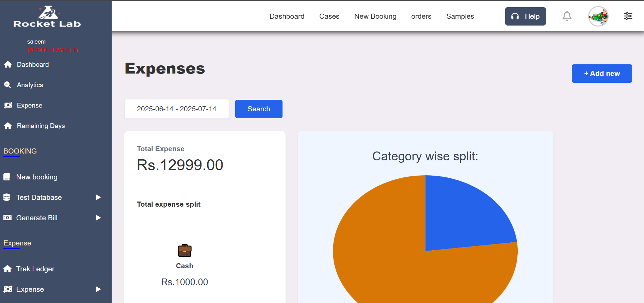Click the Rocket Lab logo

47,16
